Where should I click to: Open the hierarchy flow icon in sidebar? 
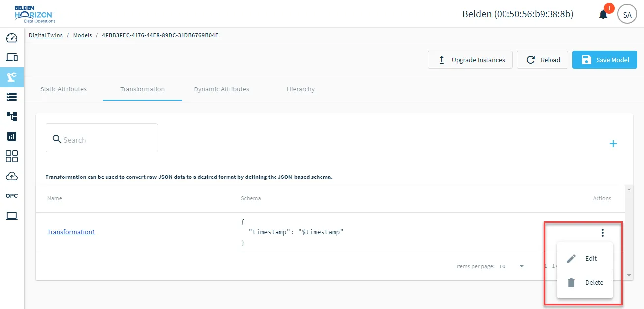pos(12,117)
